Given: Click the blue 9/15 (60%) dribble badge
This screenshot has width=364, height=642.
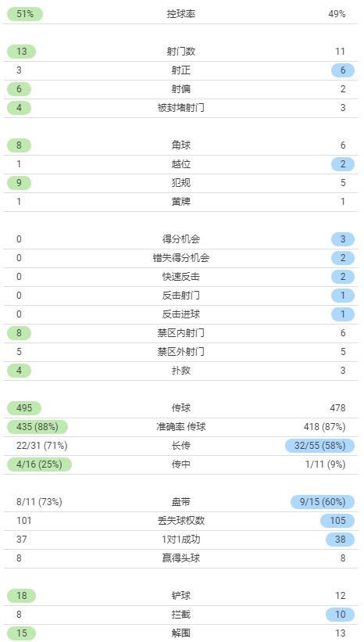Looking at the screenshot, I should (x=323, y=502).
